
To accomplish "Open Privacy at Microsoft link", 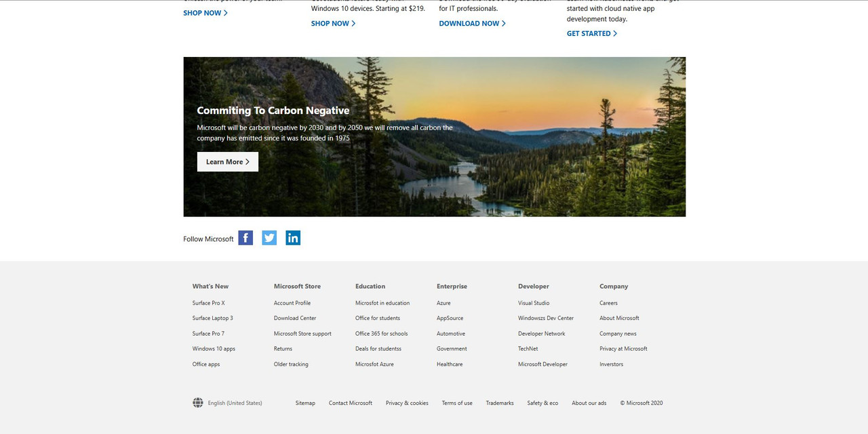I will click(623, 349).
